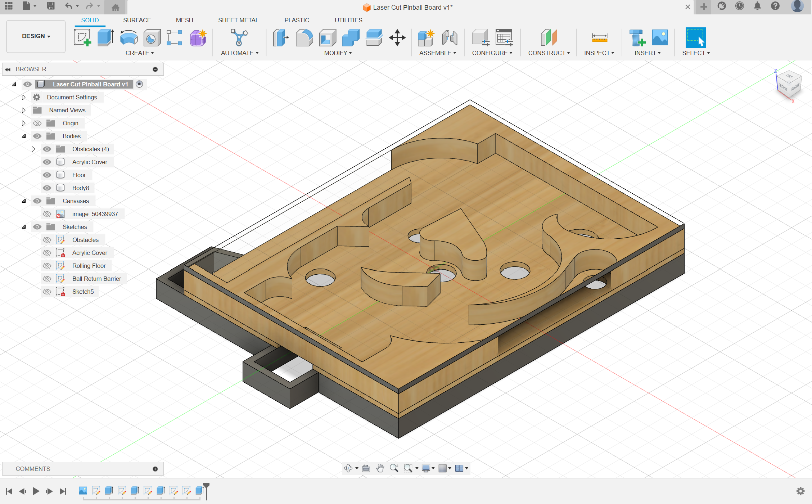Click the Design mode button
Screen dimensions: 812x504
pos(35,36)
